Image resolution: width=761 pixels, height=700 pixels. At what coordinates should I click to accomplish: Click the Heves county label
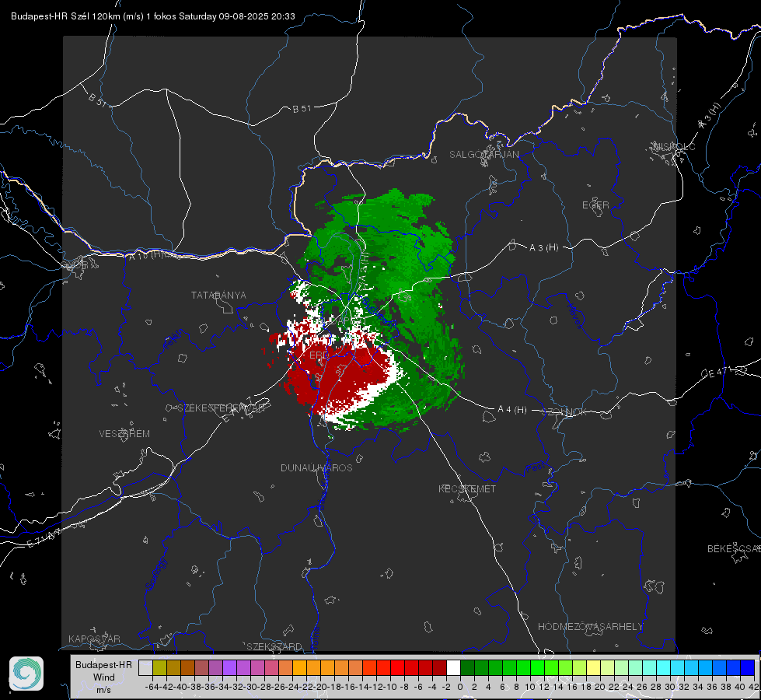pyautogui.click(x=575, y=316)
